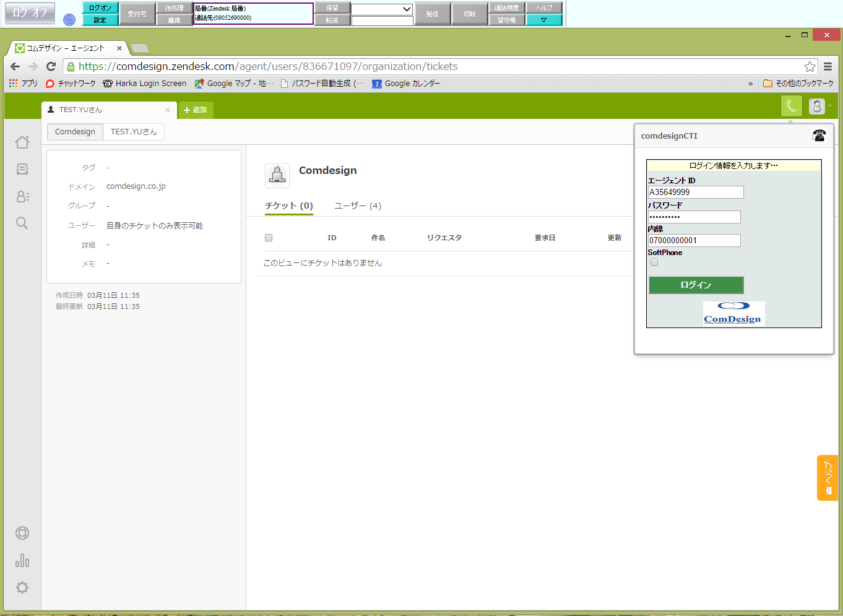
Task: Open 設定 in the CTI toolbar
Action: coord(100,20)
